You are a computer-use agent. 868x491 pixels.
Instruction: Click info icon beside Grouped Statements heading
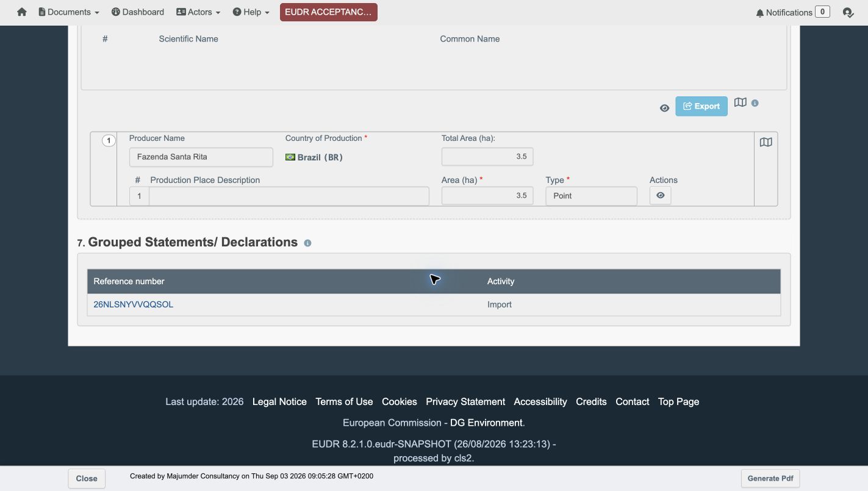[x=307, y=243]
